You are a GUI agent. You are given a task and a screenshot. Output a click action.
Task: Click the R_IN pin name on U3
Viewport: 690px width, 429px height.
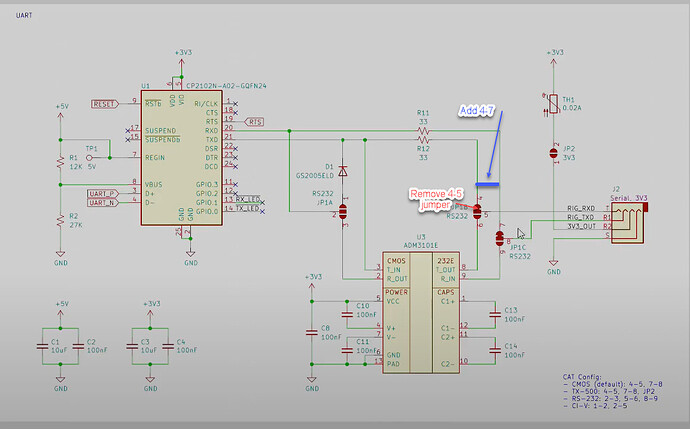[x=448, y=279]
